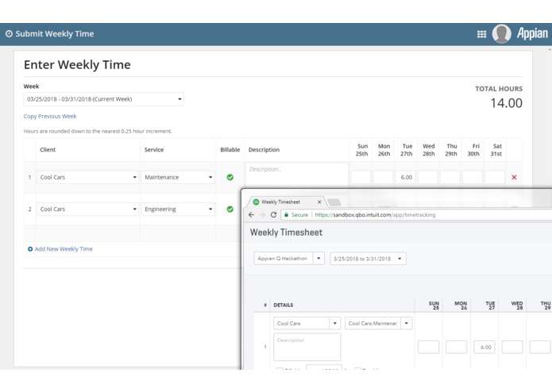
Task: Open the Maintenance service dropdown
Action: pyautogui.click(x=178, y=177)
